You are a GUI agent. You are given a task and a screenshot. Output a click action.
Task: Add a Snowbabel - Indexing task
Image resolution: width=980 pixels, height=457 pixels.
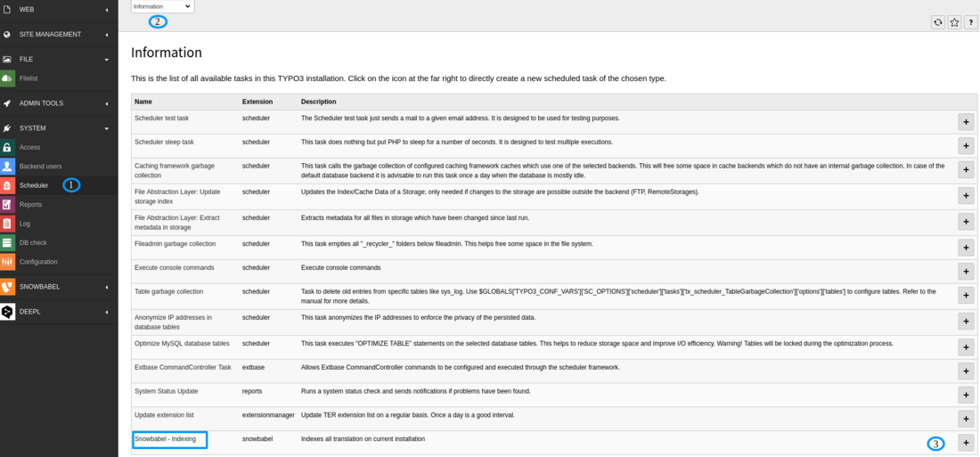(x=966, y=443)
